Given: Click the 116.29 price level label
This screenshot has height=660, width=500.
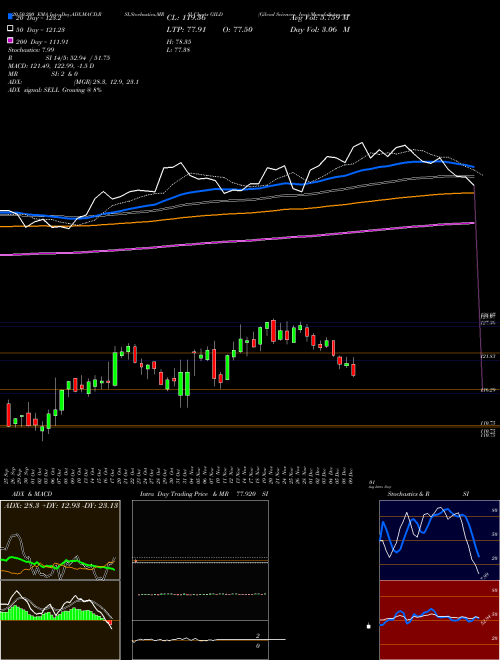Looking at the screenshot, I should [x=488, y=390].
